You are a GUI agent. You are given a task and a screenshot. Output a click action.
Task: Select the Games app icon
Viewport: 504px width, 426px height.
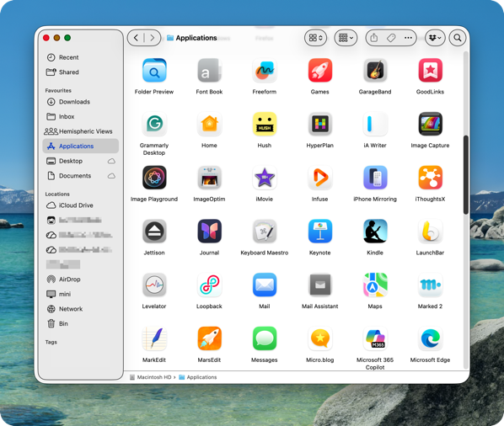pos(319,71)
